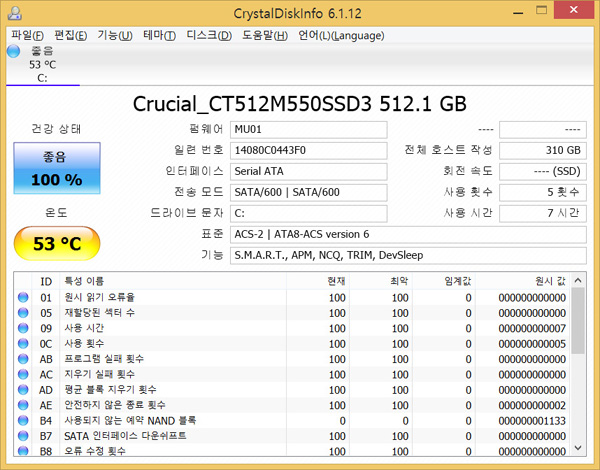The image size is (600, 470).
Task: Click the scroll down arrow of attribute list
Action: point(578,448)
